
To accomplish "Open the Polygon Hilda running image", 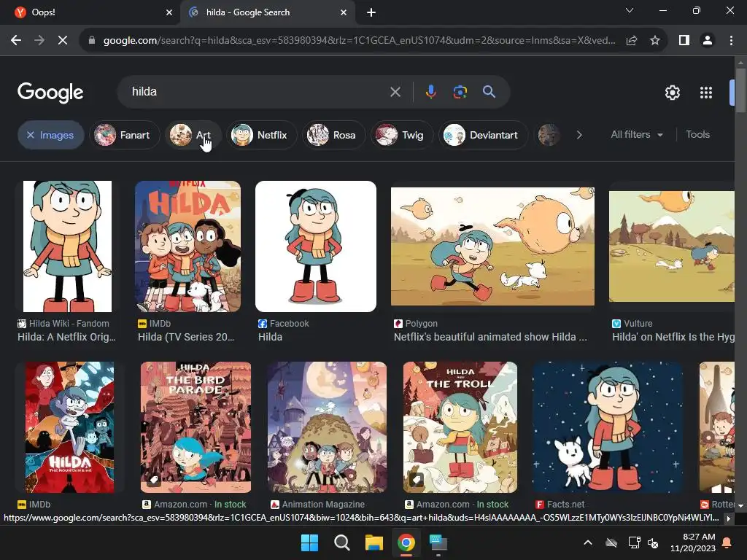I will 492,246.
